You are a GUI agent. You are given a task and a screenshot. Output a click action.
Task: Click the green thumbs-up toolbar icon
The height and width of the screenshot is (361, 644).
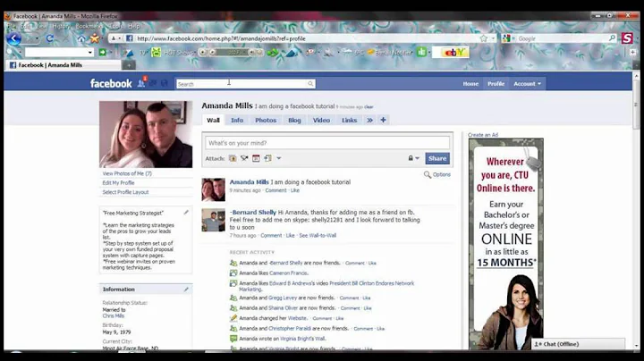(422, 52)
